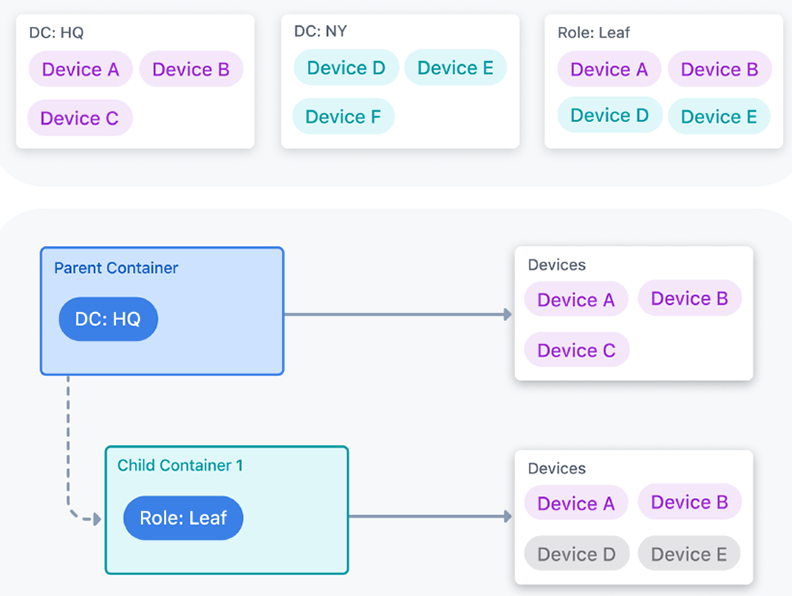Select the greyed-out Device D chip

coord(576,554)
